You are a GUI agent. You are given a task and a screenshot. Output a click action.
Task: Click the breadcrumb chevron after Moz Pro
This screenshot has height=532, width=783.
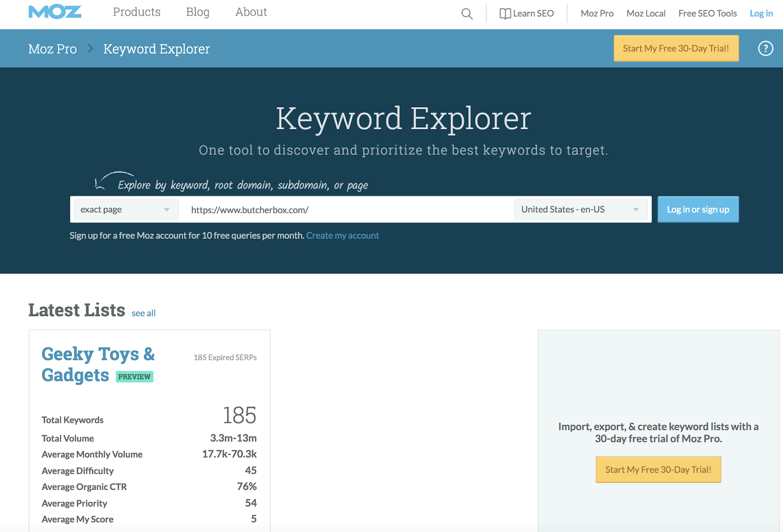click(x=90, y=48)
